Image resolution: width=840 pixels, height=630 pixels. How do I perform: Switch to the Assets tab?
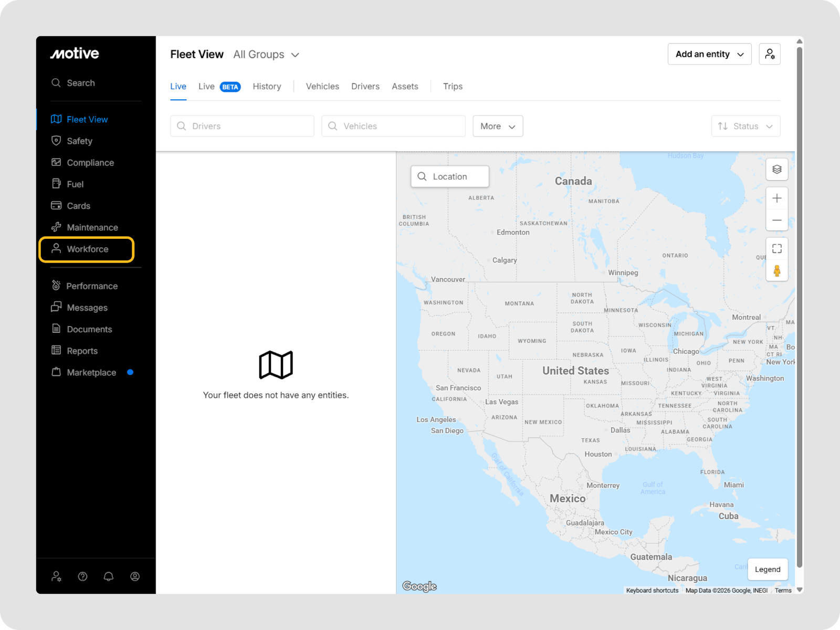405,87
